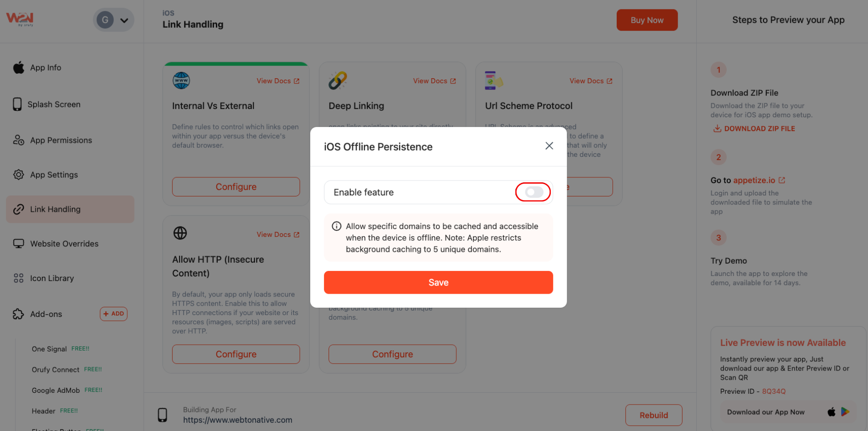Image resolution: width=868 pixels, height=431 pixels.
Task: Click the Apple App Store icon
Action: pyautogui.click(x=831, y=412)
